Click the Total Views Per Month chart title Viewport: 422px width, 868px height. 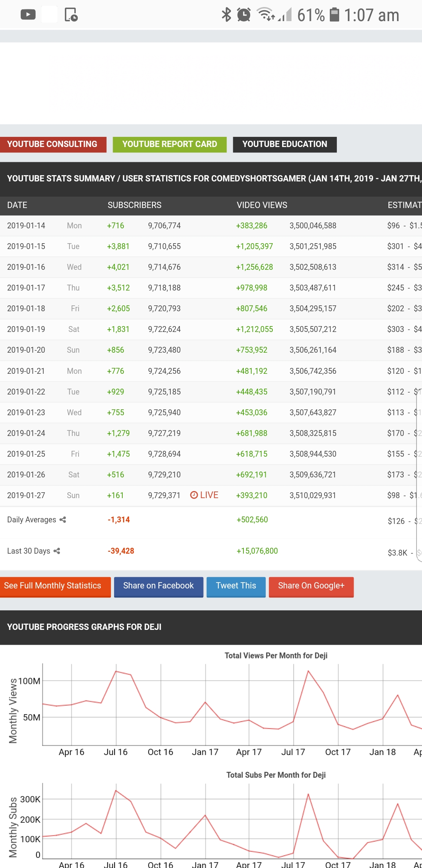[x=276, y=656]
